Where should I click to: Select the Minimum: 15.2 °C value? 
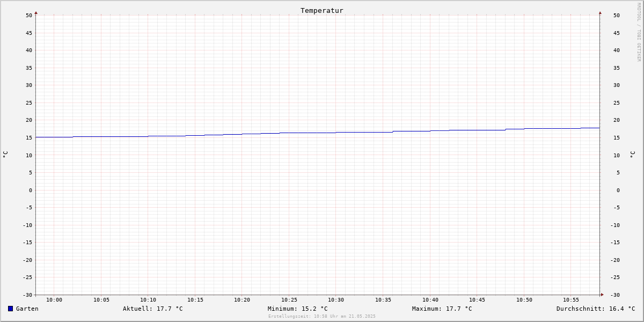pos(298,309)
